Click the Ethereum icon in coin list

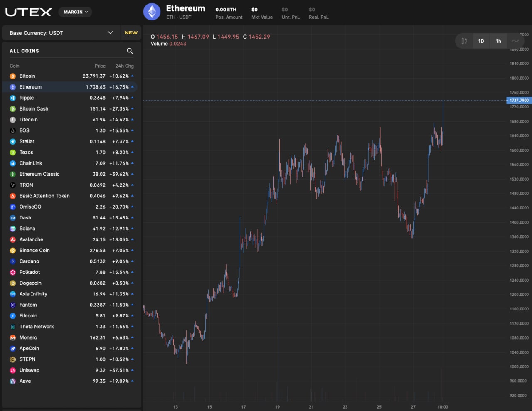(x=13, y=87)
